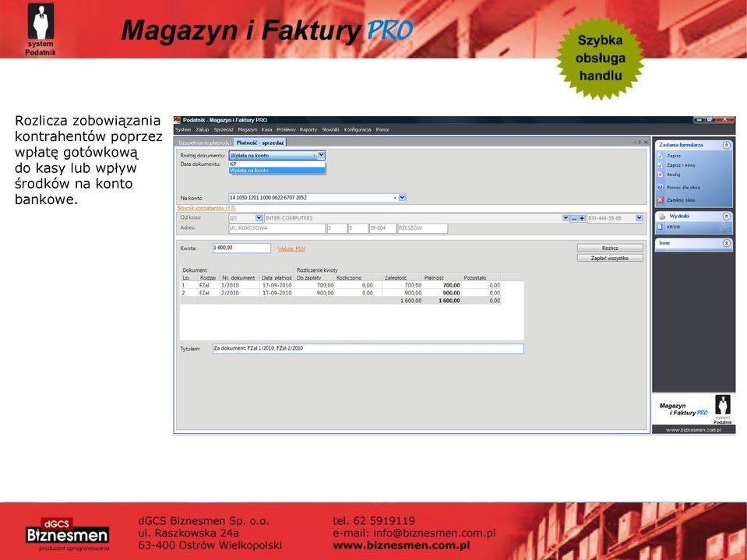This screenshot has height=560, width=747.
Task: Click the Zapisz task link
Action: [x=674, y=156]
